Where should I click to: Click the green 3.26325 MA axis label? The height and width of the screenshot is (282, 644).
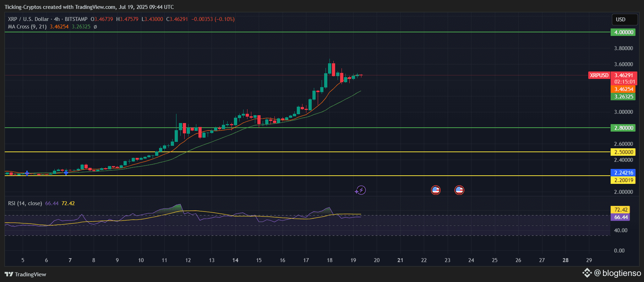tap(623, 97)
